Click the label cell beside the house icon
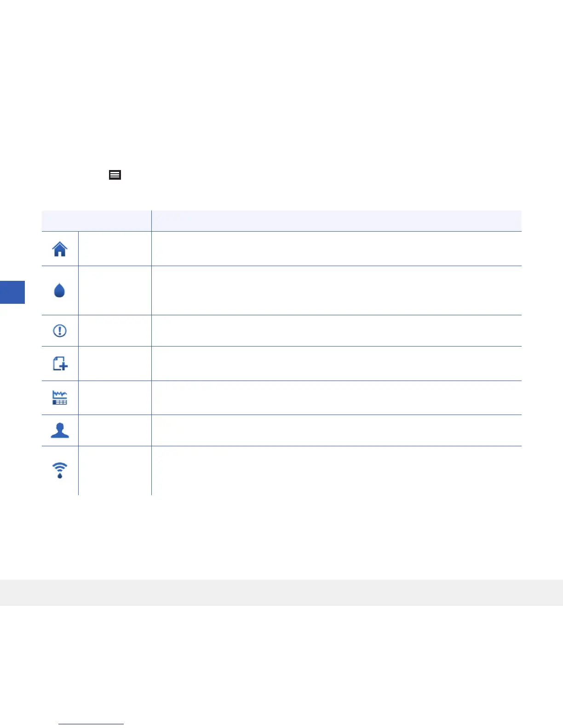563x728 pixels. [x=115, y=249]
